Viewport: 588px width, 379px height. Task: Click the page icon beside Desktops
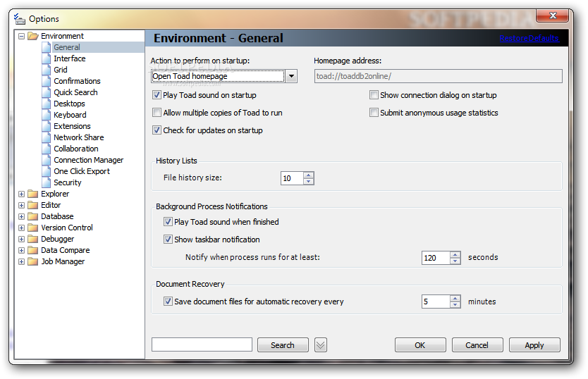pyautogui.click(x=46, y=104)
